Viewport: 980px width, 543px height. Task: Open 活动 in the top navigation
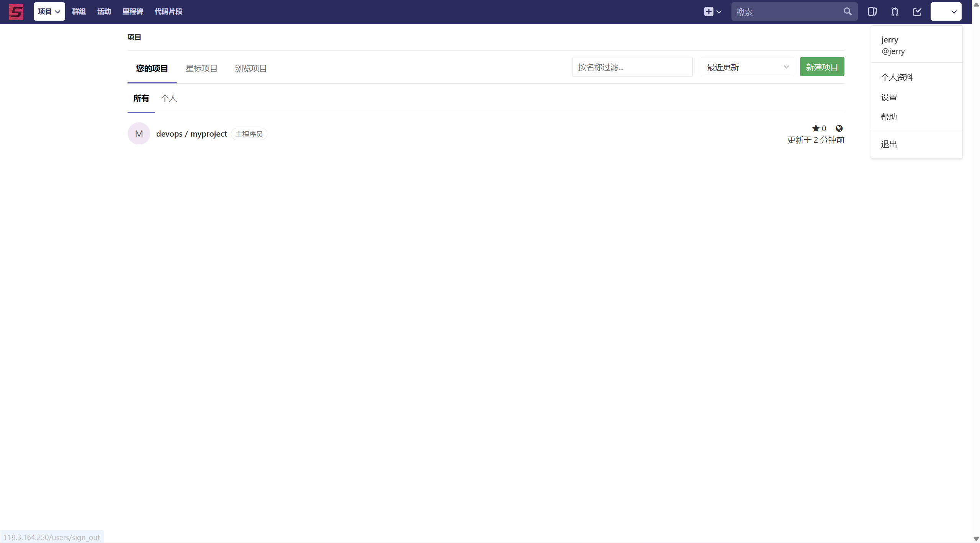(x=104, y=11)
